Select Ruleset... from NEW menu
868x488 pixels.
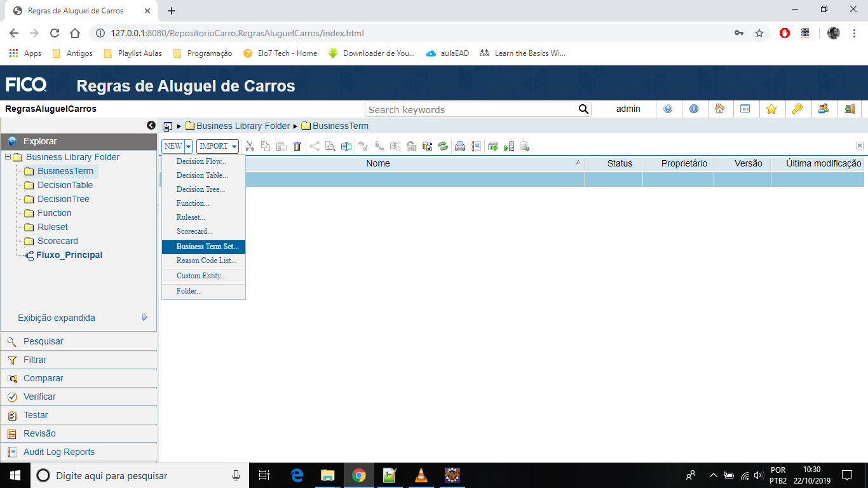203,217
